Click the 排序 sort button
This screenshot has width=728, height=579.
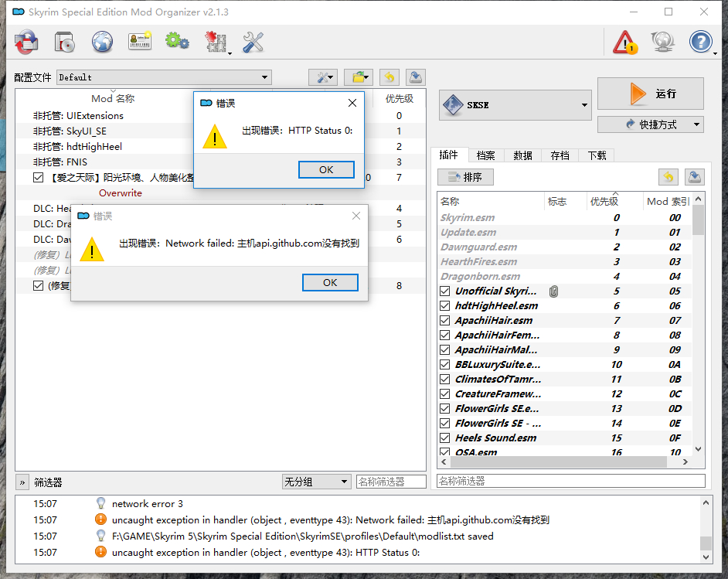(x=465, y=177)
